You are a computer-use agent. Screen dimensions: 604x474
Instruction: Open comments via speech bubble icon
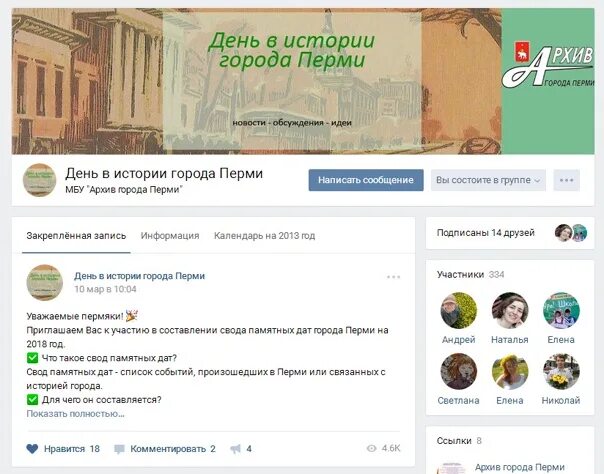tap(119, 449)
